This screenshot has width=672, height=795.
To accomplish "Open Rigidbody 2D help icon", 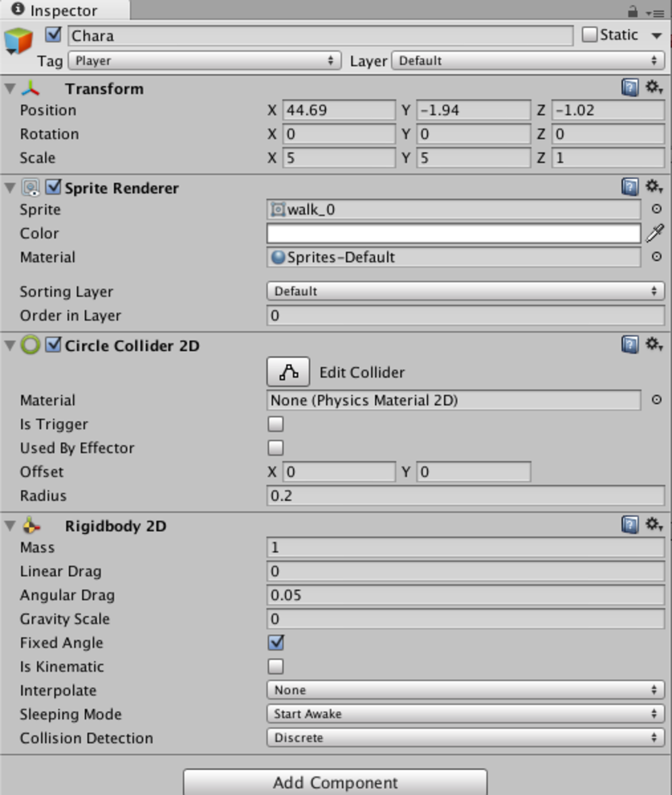I will coord(630,525).
